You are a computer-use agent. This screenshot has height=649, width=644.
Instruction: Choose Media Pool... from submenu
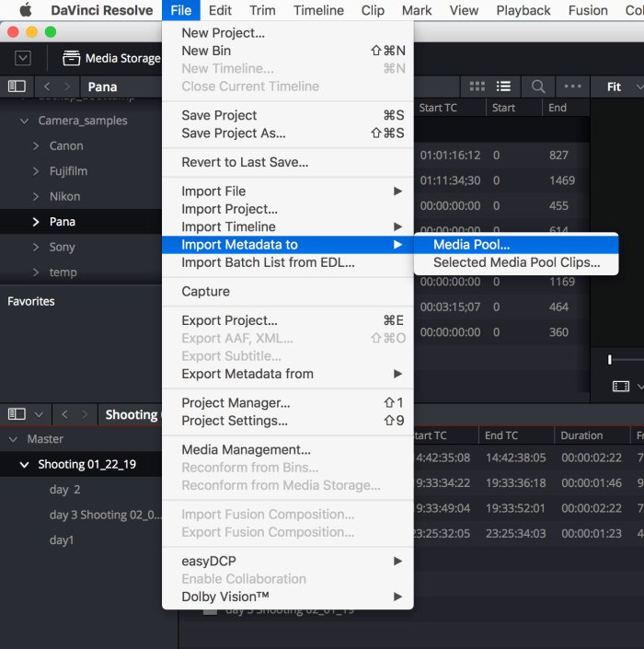pos(516,245)
